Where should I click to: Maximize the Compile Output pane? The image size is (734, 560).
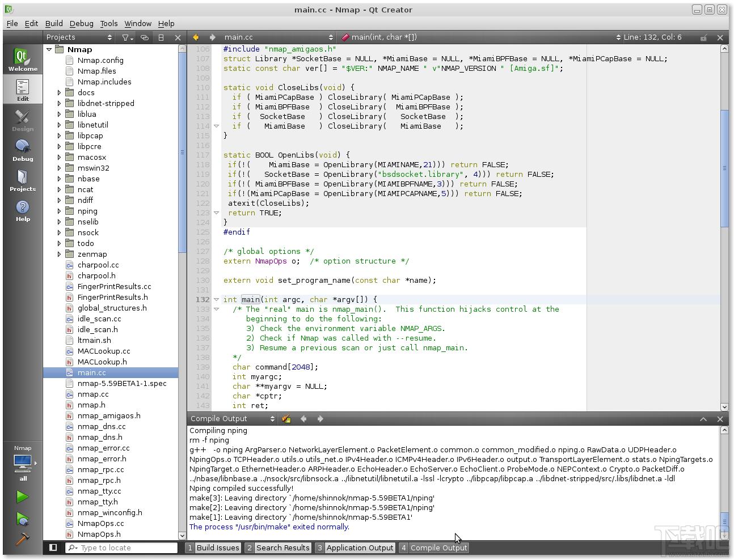[703, 419]
